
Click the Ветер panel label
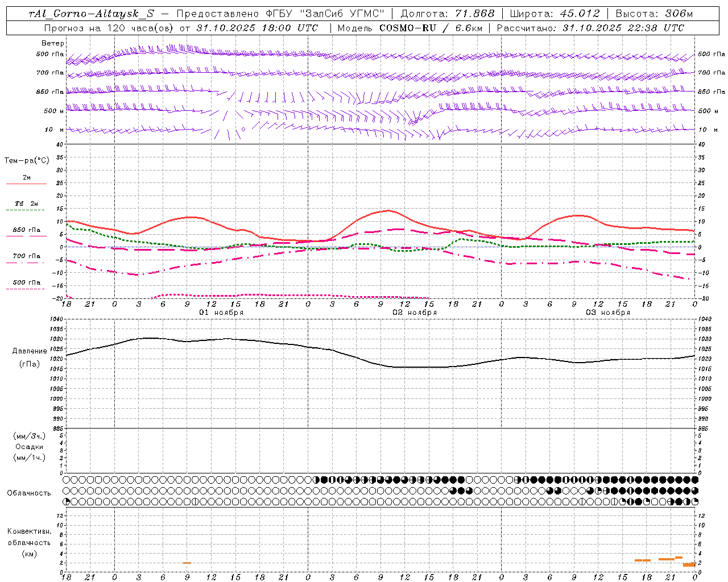click(x=53, y=43)
